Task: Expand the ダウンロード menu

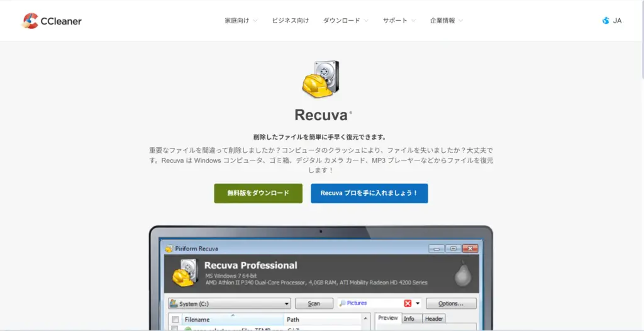Action: 345,21
